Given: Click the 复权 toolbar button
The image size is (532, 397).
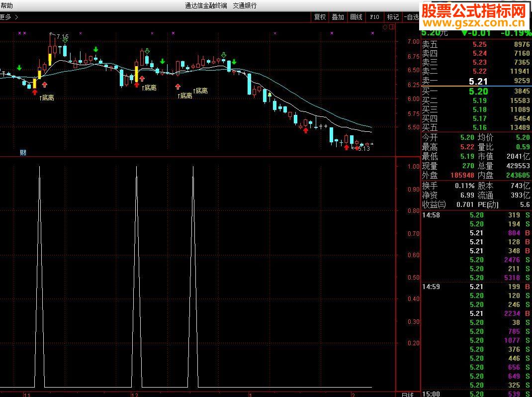Looking at the screenshot, I should tap(320, 17).
